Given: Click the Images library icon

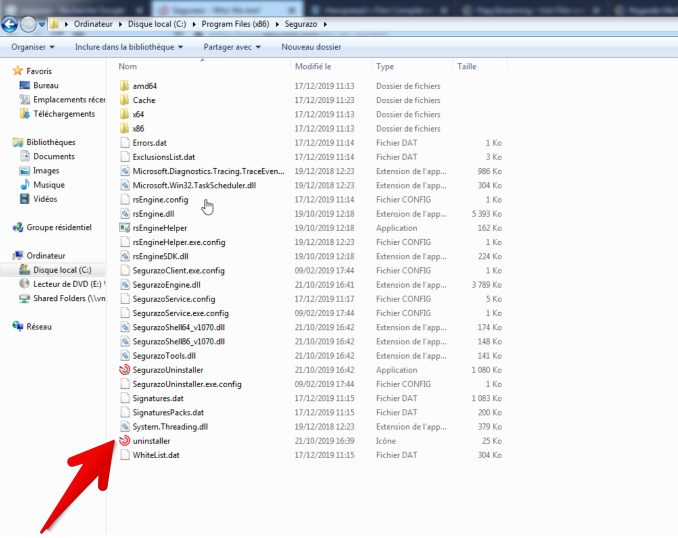Looking at the screenshot, I should coord(25,170).
